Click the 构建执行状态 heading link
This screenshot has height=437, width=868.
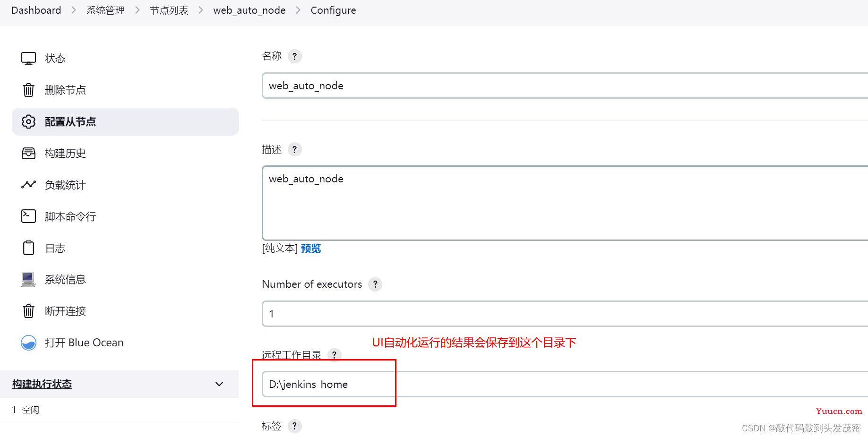42,384
